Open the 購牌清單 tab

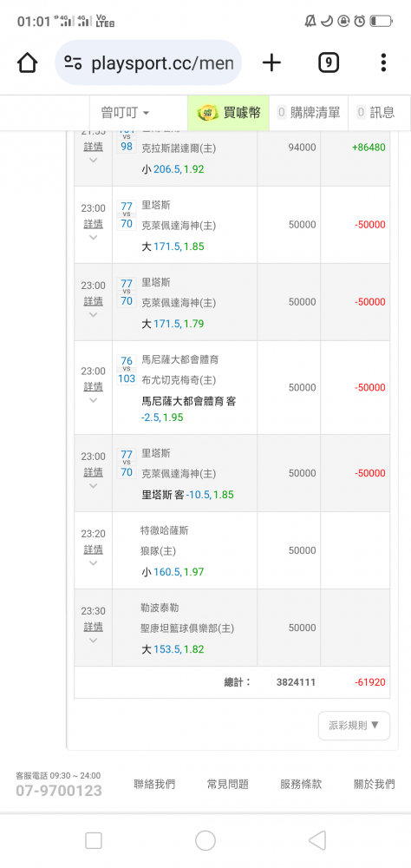coord(310,113)
